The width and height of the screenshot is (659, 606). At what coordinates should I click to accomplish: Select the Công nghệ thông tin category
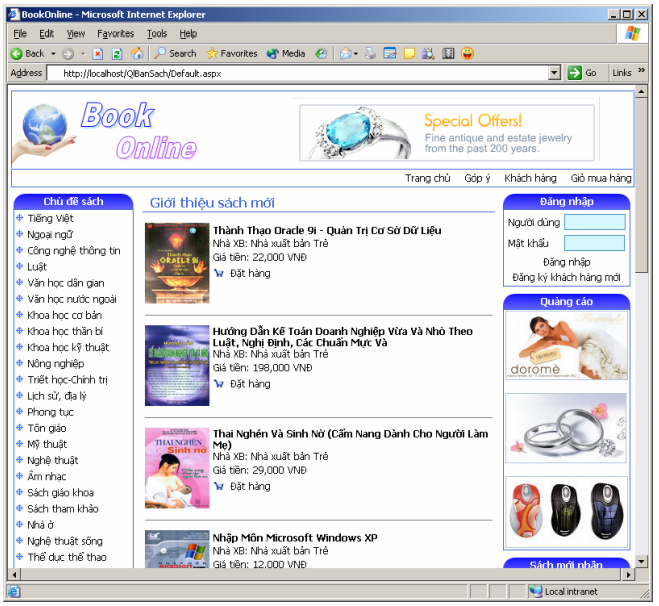coord(74,251)
